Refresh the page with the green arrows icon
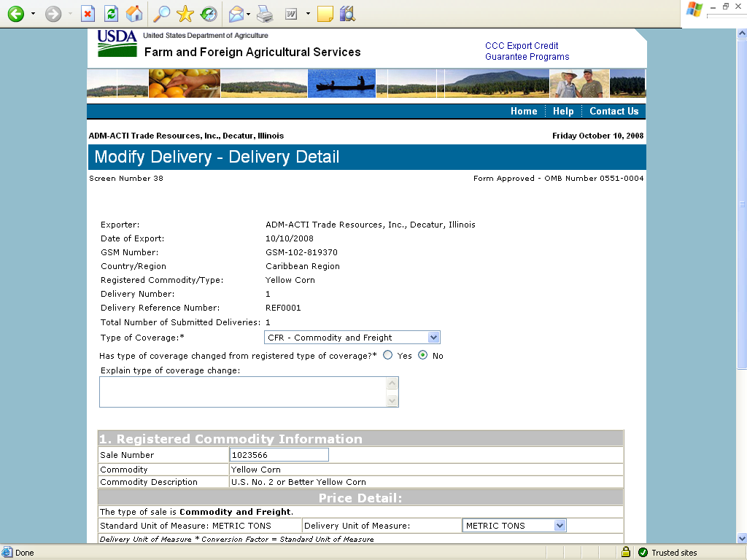This screenshot has width=747, height=560. coord(111,14)
